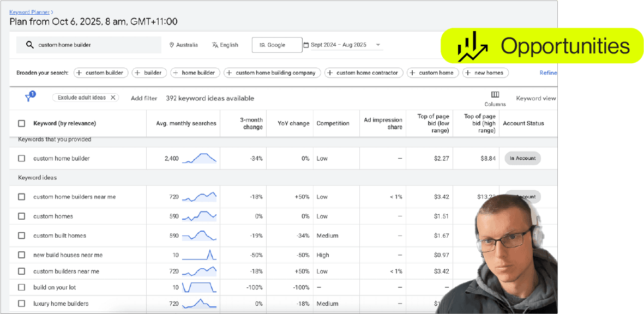The height and width of the screenshot is (314, 644).
Task: Open the Columns layout icon
Action: [495, 95]
